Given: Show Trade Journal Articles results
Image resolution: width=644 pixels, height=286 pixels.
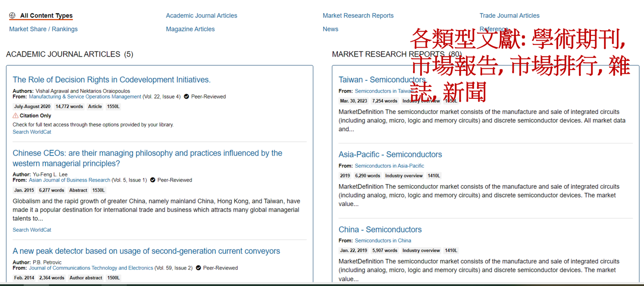Looking at the screenshot, I should pyautogui.click(x=509, y=16).
